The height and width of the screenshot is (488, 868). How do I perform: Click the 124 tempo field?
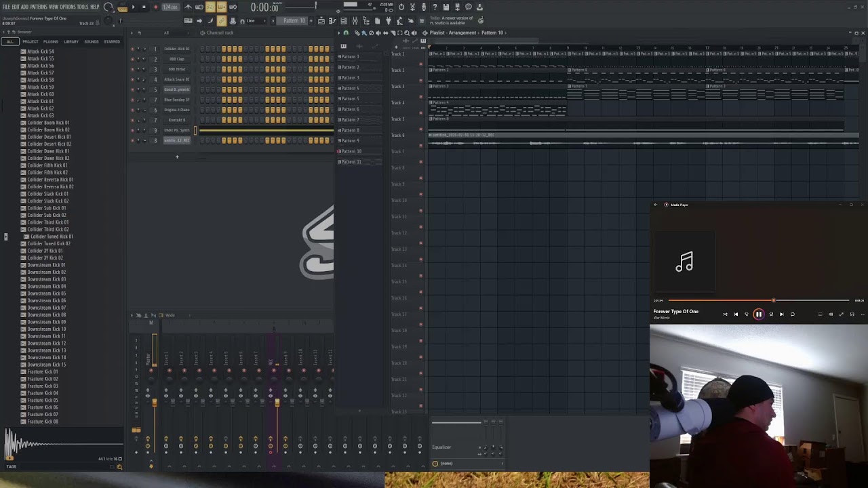[x=170, y=7]
